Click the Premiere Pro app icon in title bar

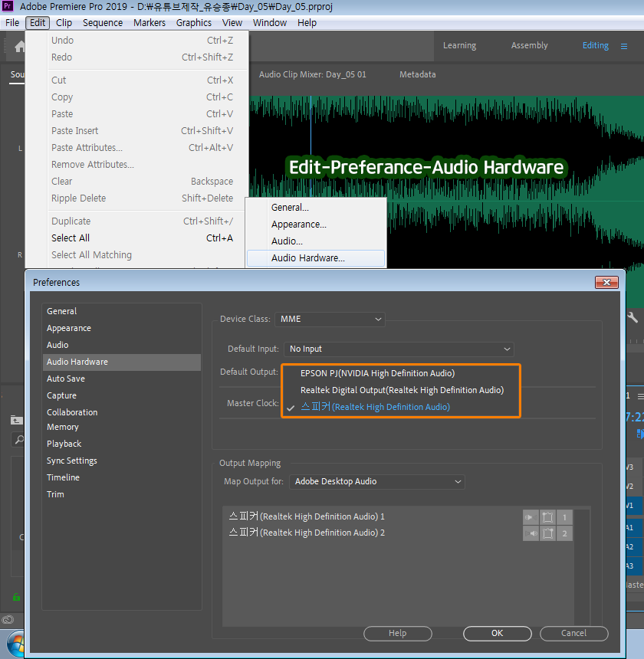(x=8, y=6)
